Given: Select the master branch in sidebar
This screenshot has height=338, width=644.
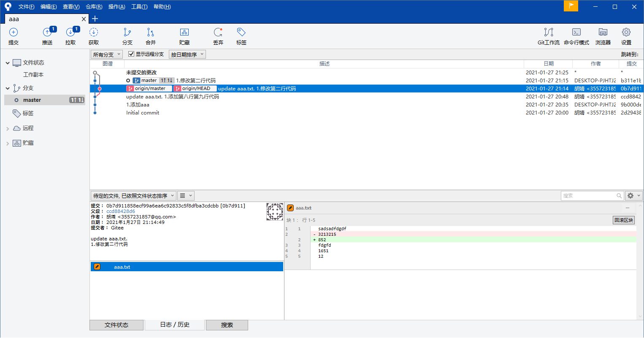Looking at the screenshot, I should pyautogui.click(x=45, y=100).
